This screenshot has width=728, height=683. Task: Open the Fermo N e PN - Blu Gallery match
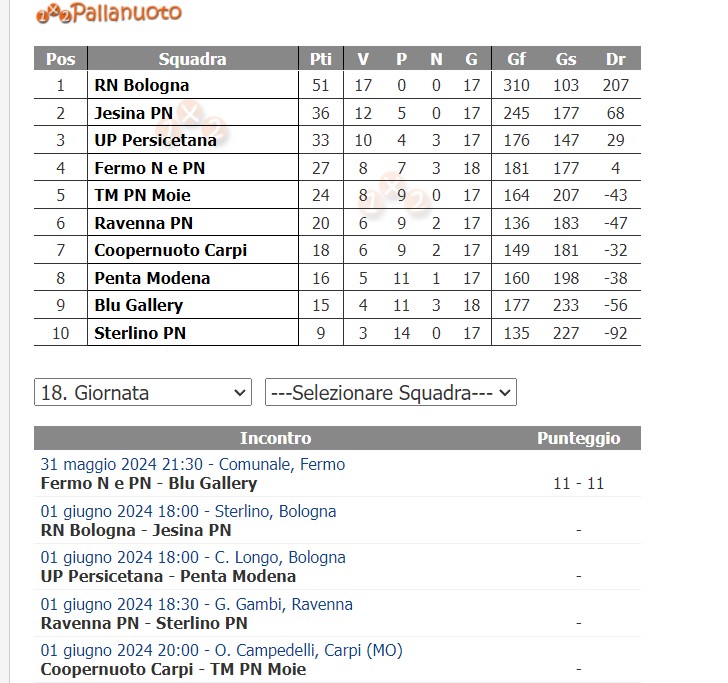[x=149, y=484]
